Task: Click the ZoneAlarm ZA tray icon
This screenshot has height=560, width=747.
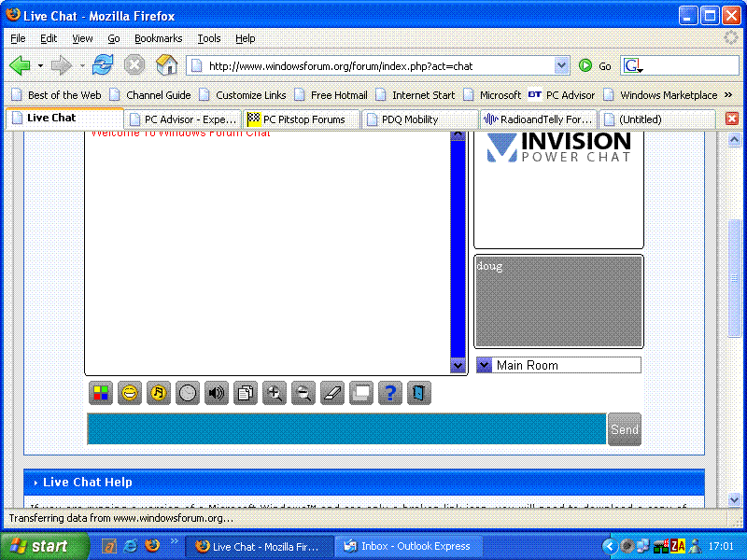Action: (678, 546)
